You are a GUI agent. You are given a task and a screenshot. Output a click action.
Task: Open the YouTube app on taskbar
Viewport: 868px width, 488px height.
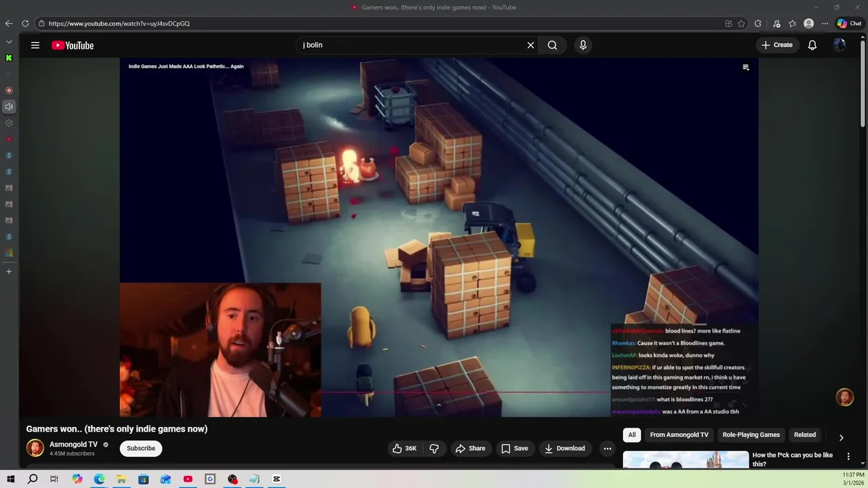click(188, 479)
